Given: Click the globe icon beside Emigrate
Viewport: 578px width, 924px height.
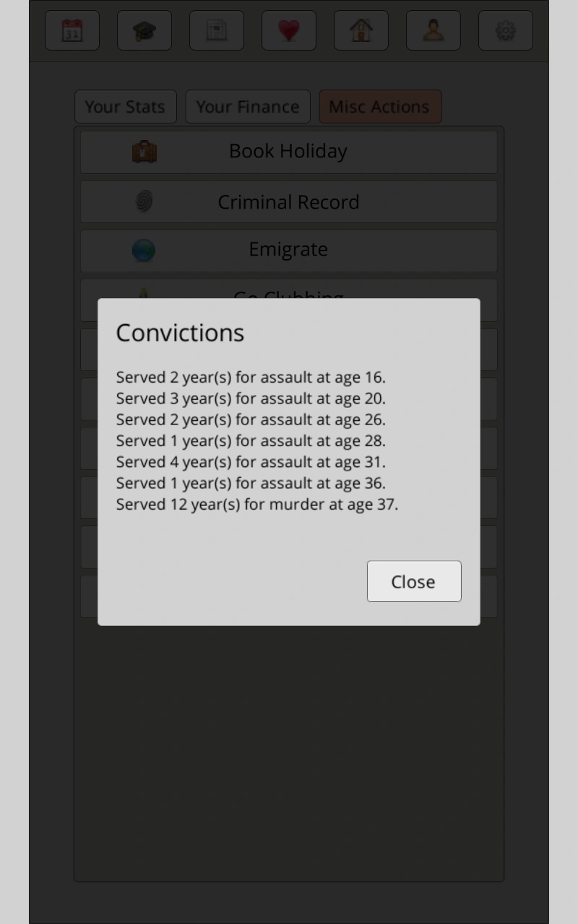Looking at the screenshot, I should click(144, 250).
